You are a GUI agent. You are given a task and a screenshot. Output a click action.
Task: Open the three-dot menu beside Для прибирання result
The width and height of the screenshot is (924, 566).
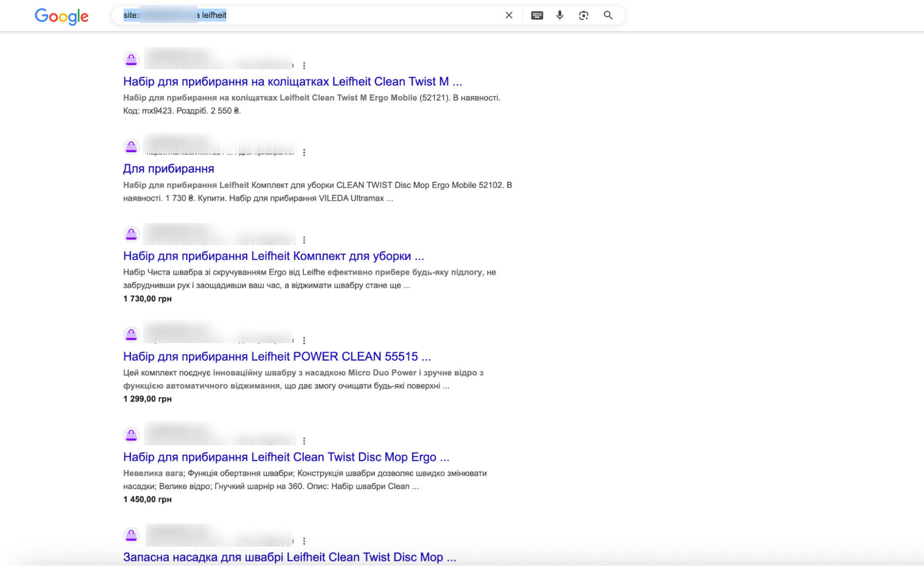(304, 153)
